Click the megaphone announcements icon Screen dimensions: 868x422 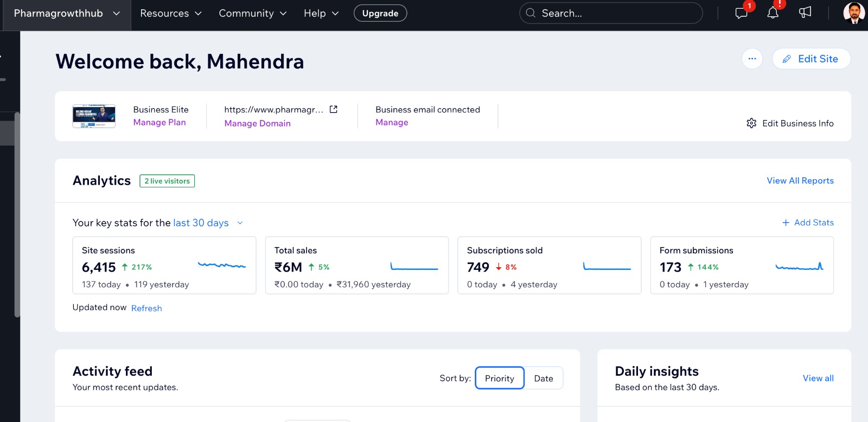tap(805, 13)
